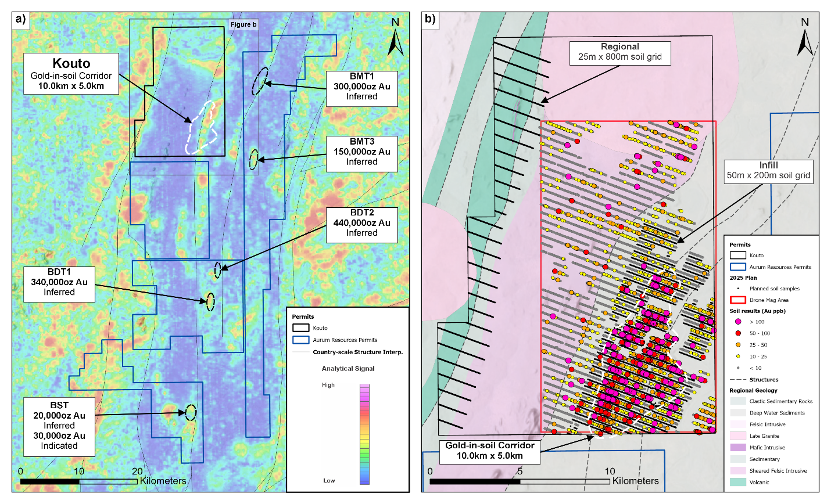831x504 pixels.
Task: Pick the Mafic Intrusive color swatch
Action: tap(738, 447)
